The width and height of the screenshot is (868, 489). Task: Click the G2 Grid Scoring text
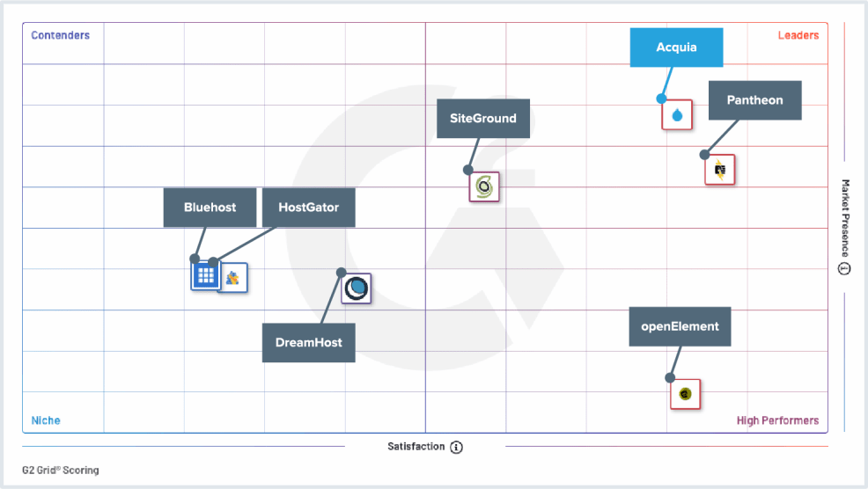pyautogui.click(x=61, y=471)
